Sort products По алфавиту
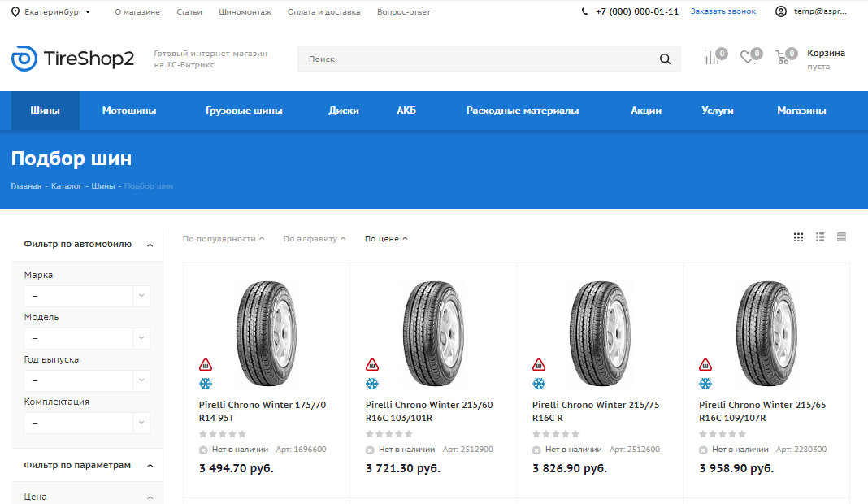This screenshot has height=504, width=868. tap(315, 239)
